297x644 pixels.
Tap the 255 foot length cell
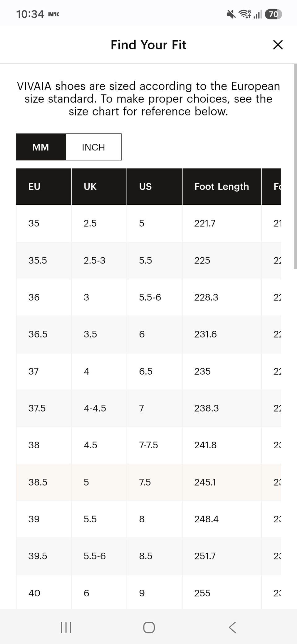point(222,593)
